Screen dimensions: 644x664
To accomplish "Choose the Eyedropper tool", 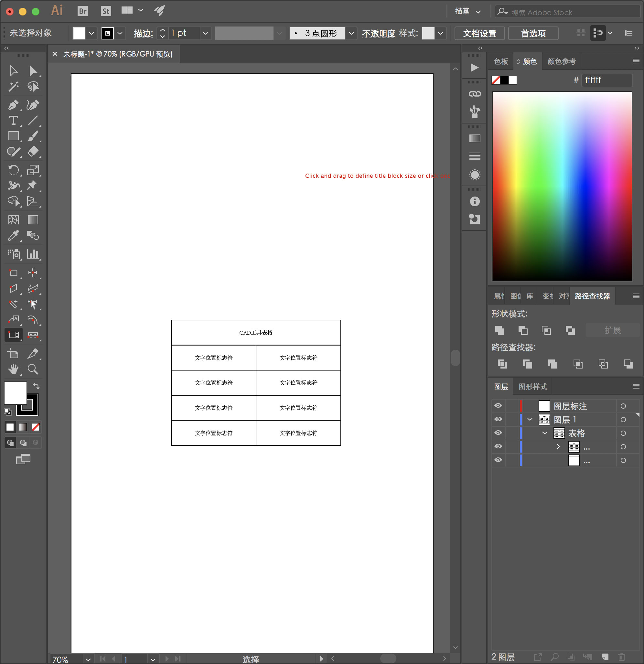I will (13, 235).
